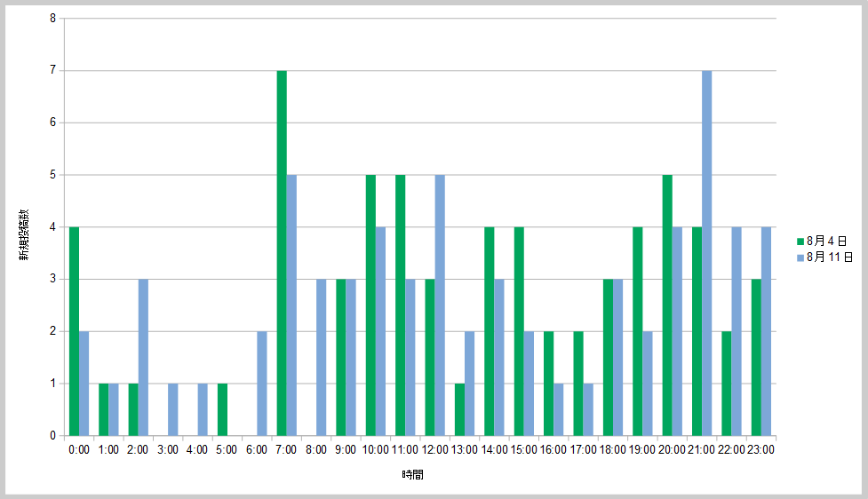868x499 pixels.
Task: Click the 時間 horizontal axis title
Action: click(412, 475)
